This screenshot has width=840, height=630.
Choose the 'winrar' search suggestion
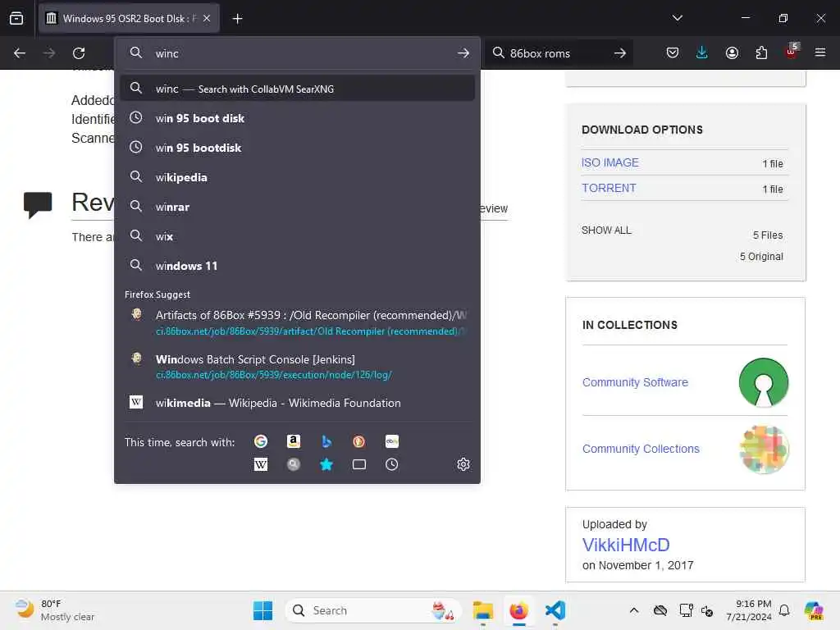[x=297, y=206]
